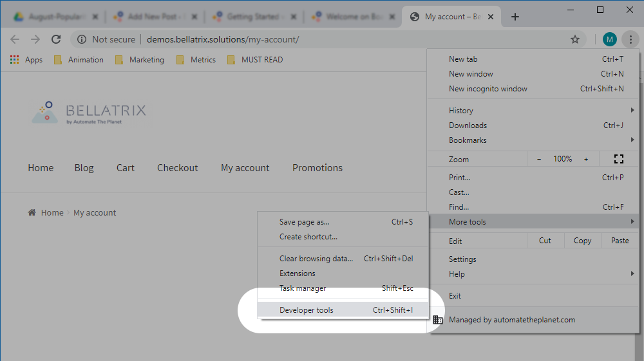Click the browser forward arrow
This screenshot has width=644, height=361.
coord(35,39)
